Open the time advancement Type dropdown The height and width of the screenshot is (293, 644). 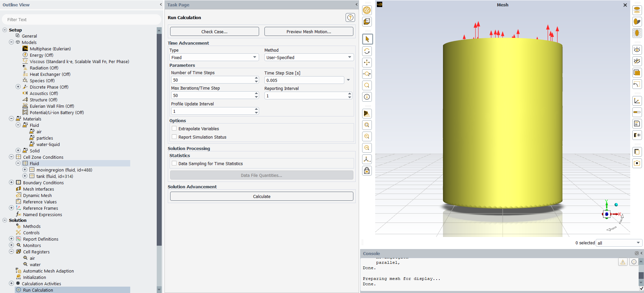[214, 57]
